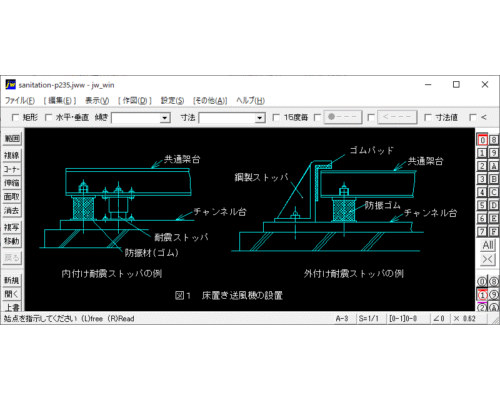Select the 範囲 range tool
Viewport: 500px width, 400px height.
pyautogui.click(x=12, y=138)
